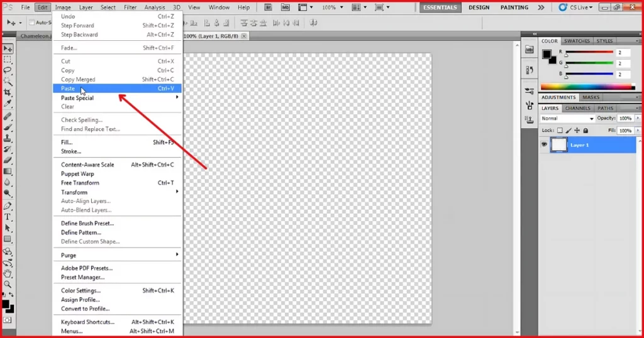The width and height of the screenshot is (644, 338).
Task: Toggle lock all for the layer
Action: coord(586,131)
